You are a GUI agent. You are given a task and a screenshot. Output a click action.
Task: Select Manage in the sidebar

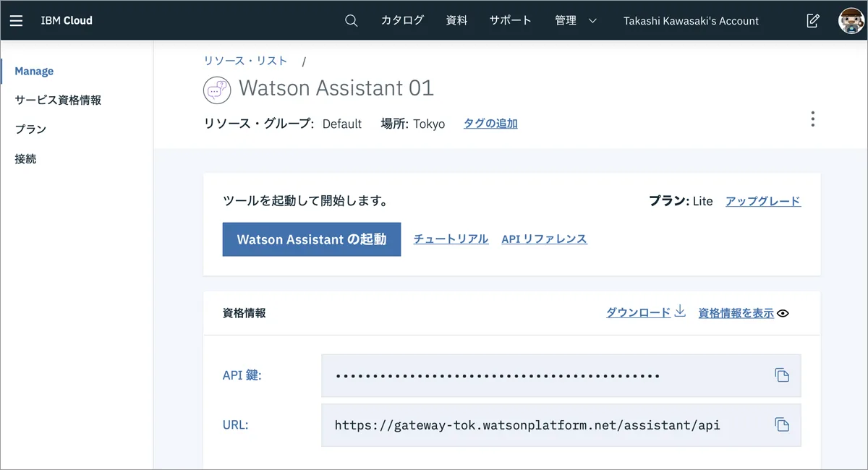click(34, 71)
